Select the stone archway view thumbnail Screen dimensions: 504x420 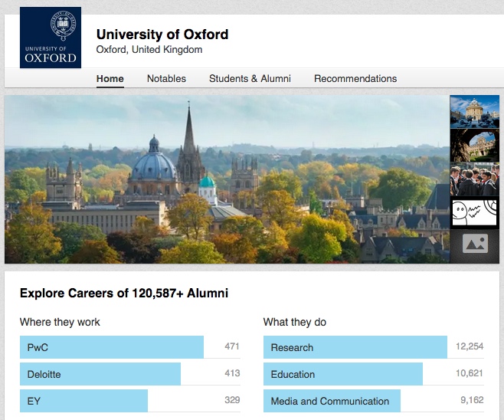point(474,145)
